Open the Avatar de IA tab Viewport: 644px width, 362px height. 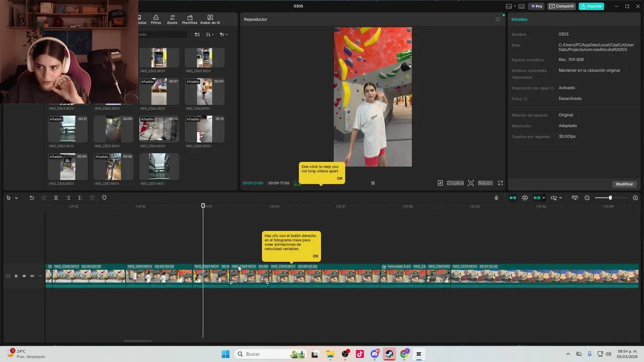210,20
